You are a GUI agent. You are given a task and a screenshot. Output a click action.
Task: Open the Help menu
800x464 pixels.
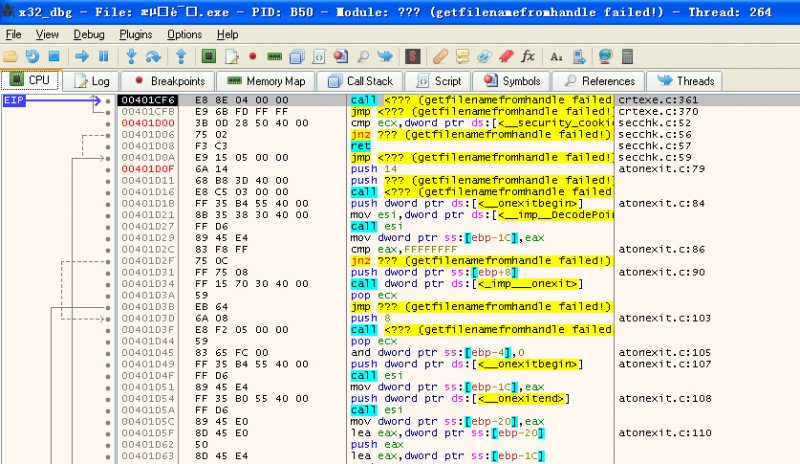[227, 34]
